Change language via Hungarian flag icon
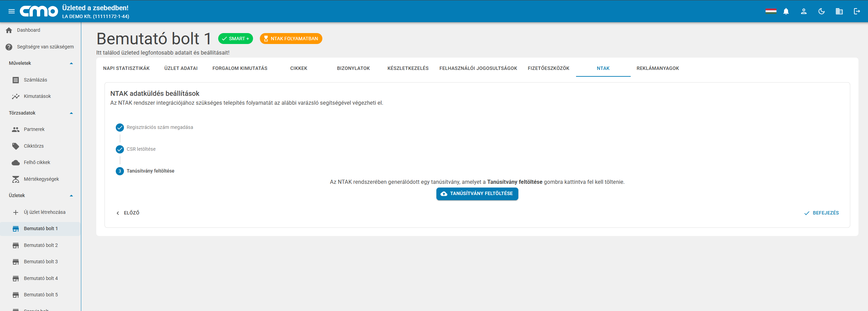Viewport: 868px width, 311px height. point(771,11)
